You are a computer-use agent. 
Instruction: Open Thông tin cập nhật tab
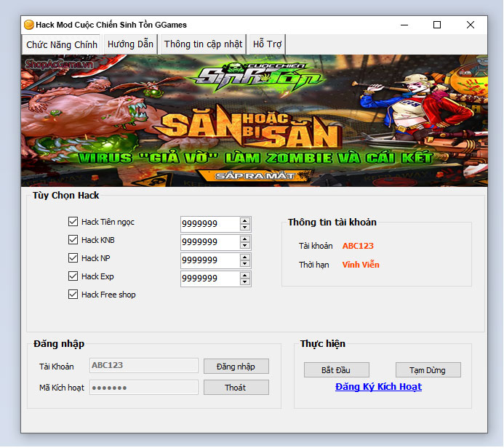pyautogui.click(x=203, y=44)
